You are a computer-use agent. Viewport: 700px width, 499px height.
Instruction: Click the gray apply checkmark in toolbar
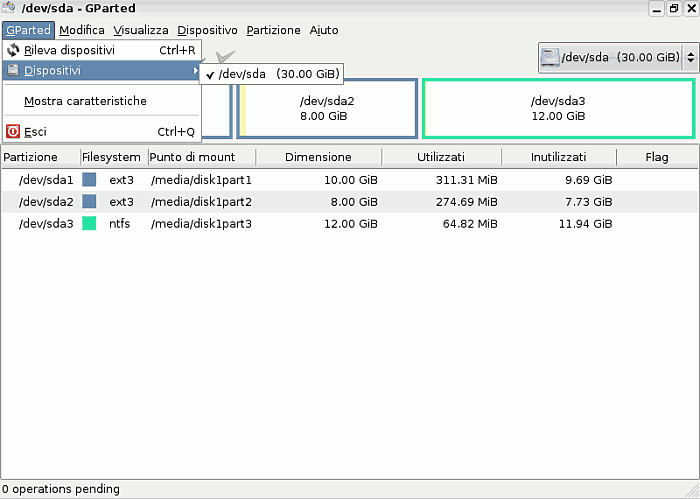(226, 57)
